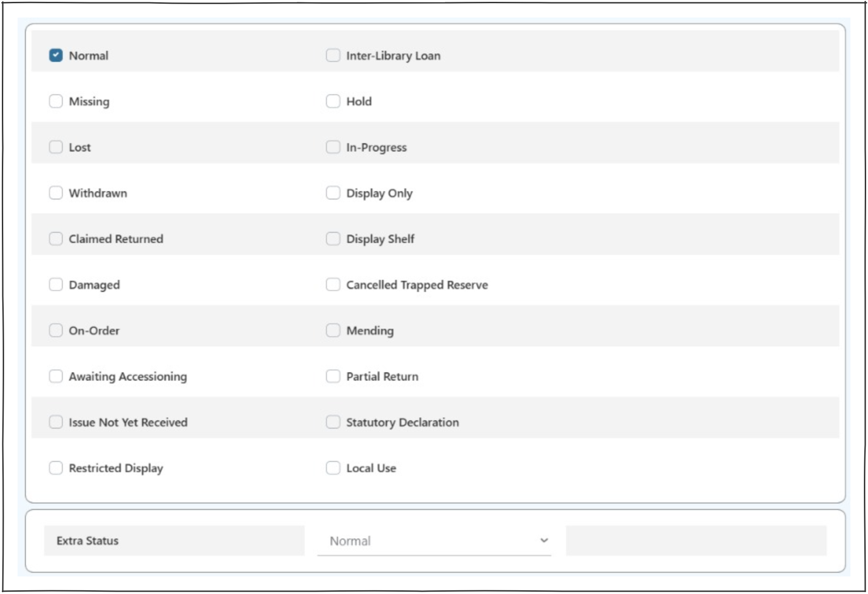
Task: Check the Withdrawn option
Action: coord(56,193)
